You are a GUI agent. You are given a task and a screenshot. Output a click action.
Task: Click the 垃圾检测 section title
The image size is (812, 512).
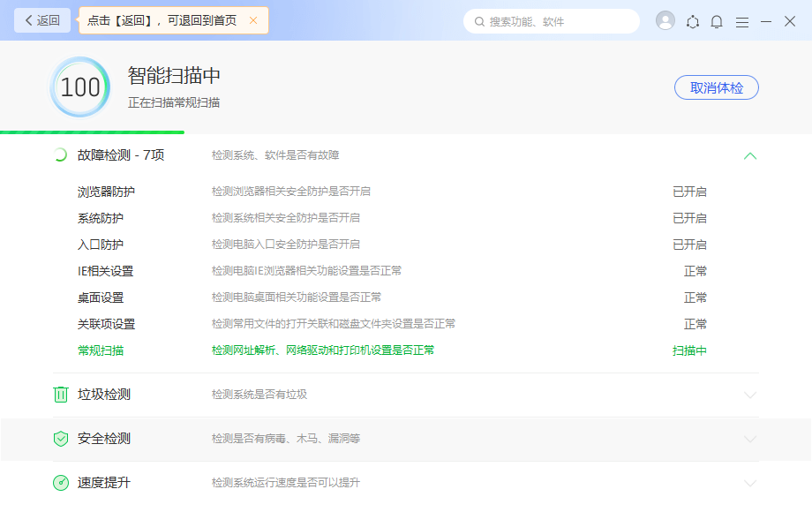coord(103,395)
